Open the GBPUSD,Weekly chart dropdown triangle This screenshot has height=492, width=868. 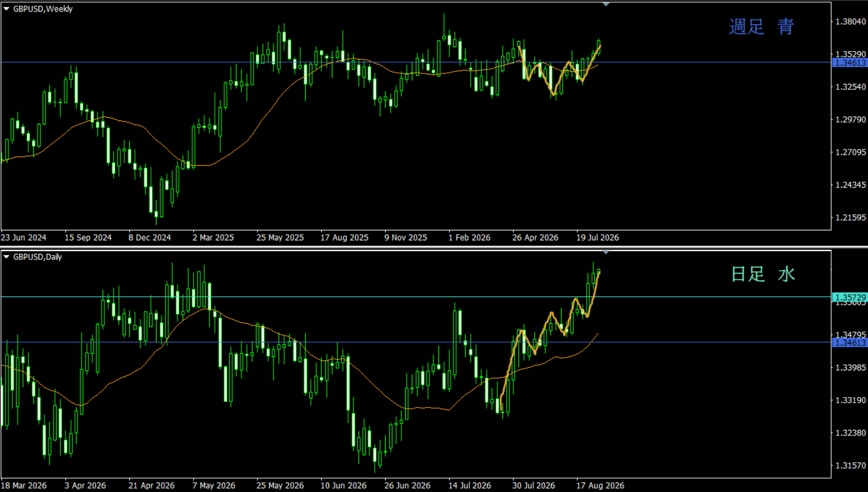[7, 9]
